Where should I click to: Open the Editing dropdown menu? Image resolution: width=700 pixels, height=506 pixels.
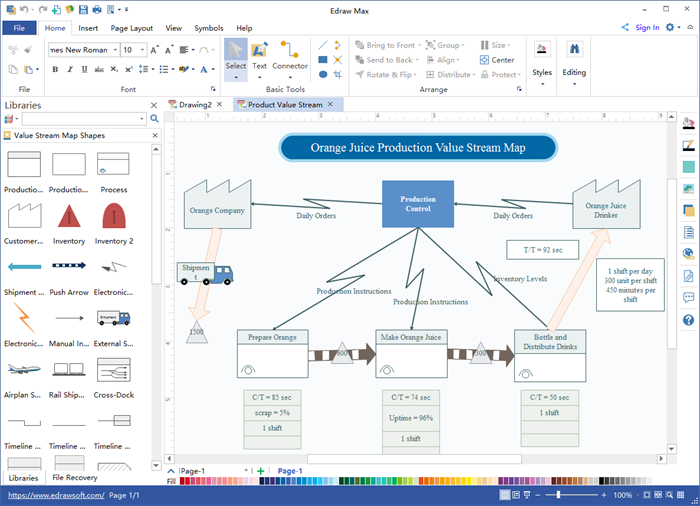point(575,58)
